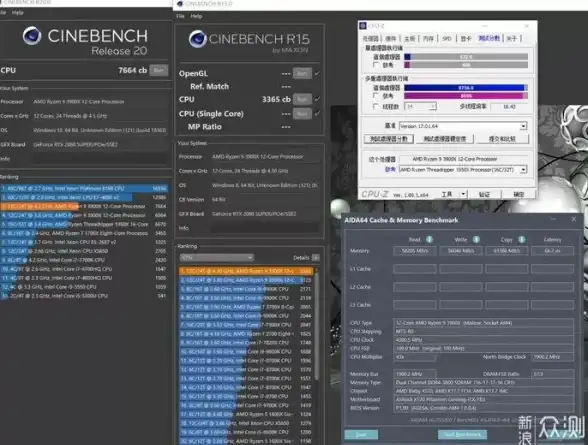The image size is (588, 445).
Task: Click magenta multi-thread reference bar in CPU-Z
Action: pos(466,96)
